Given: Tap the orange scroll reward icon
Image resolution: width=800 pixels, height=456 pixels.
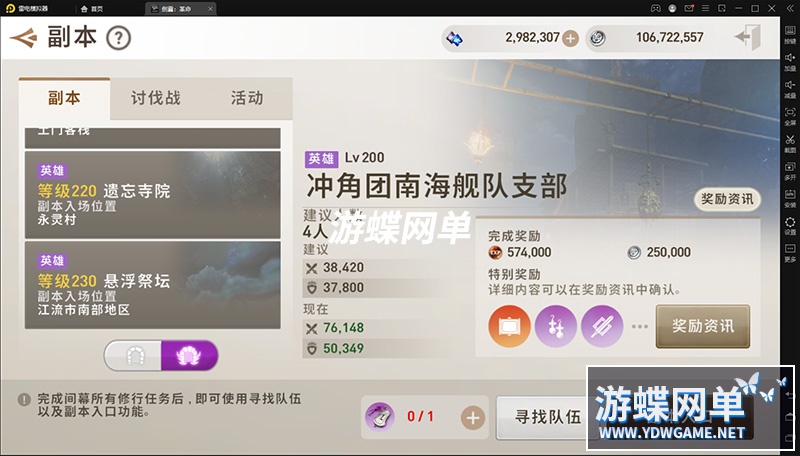Looking at the screenshot, I should coord(509,326).
